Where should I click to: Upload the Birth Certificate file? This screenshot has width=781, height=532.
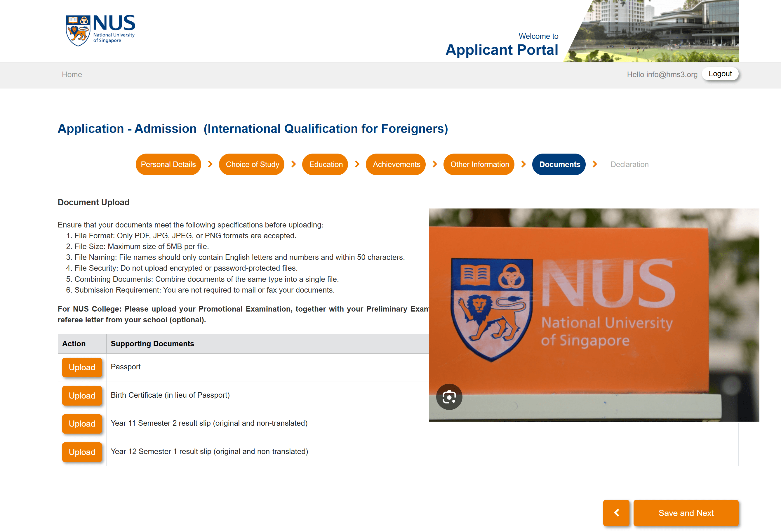point(82,396)
